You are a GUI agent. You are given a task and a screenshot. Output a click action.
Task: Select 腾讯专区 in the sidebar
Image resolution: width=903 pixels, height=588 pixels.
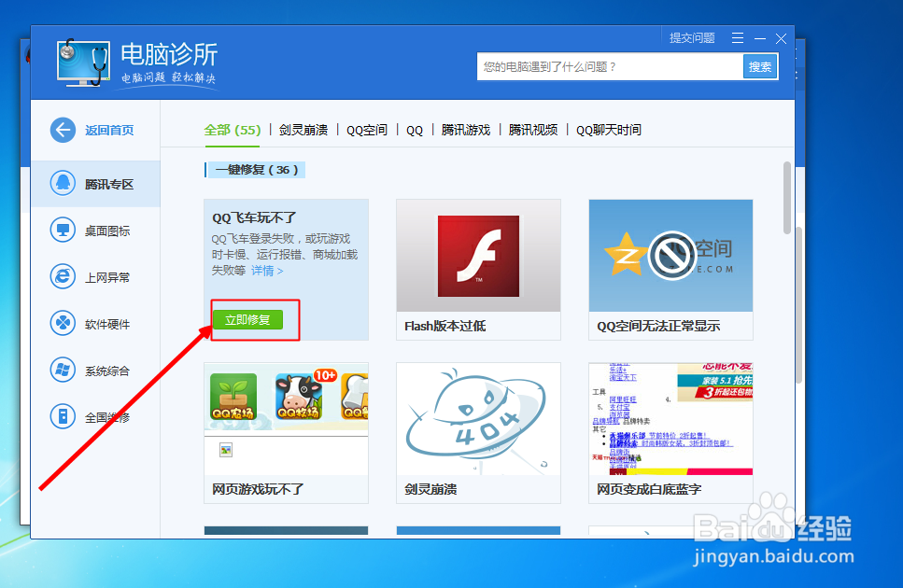pos(95,184)
